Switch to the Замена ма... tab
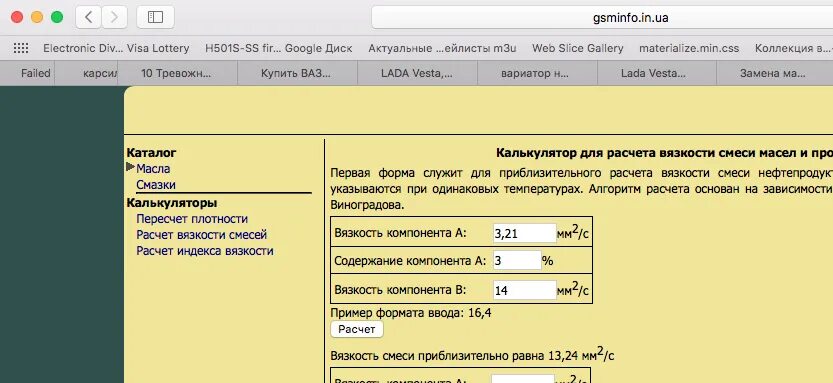The image size is (833, 383). (775, 73)
